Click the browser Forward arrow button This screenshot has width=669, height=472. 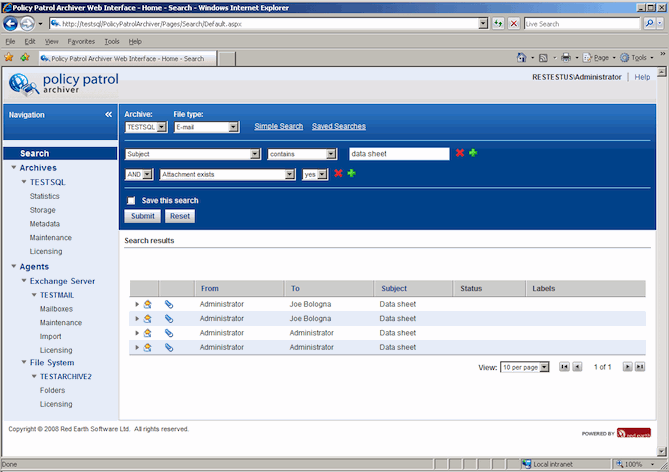point(27,24)
